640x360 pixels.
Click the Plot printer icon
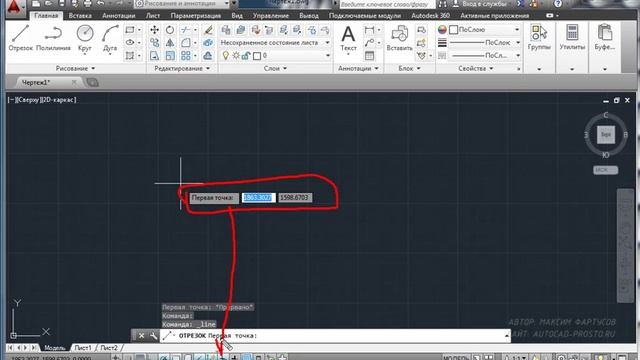pos(88,4)
